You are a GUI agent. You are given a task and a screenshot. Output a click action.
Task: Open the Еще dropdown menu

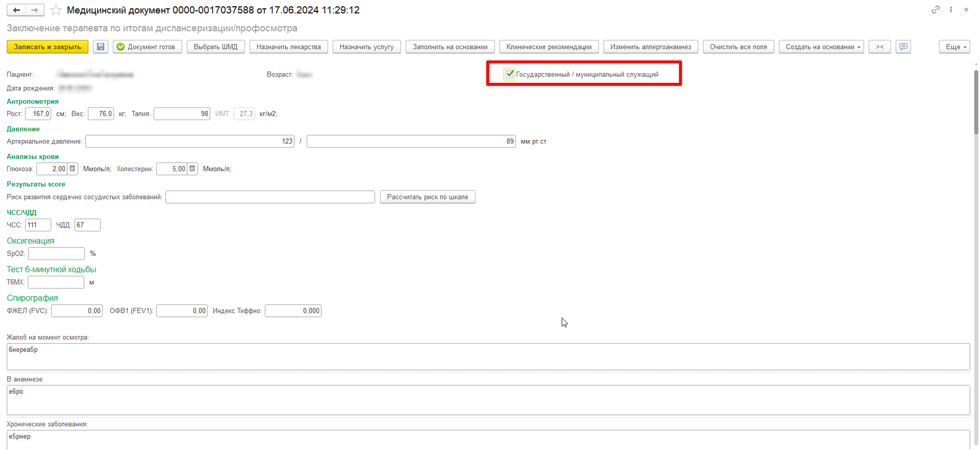point(954,47)
